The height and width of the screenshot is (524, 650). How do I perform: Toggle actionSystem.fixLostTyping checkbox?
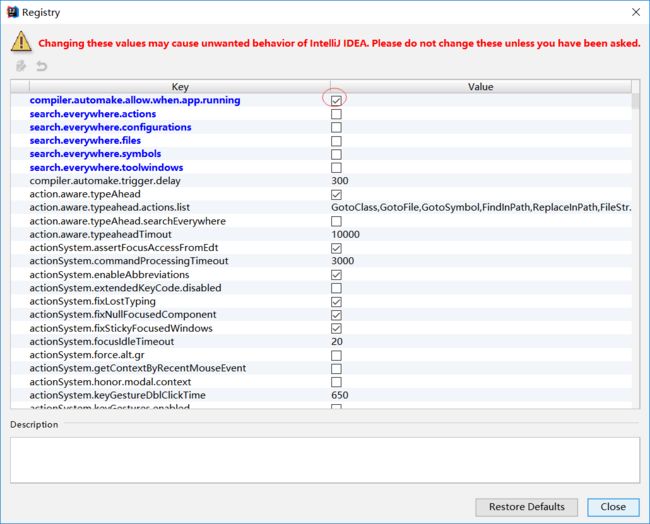coord(336,301)
